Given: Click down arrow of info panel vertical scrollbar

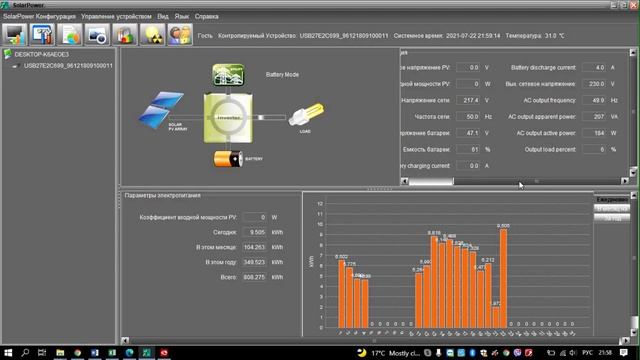Looking at the screenshot, I should (x=633, y=172).
